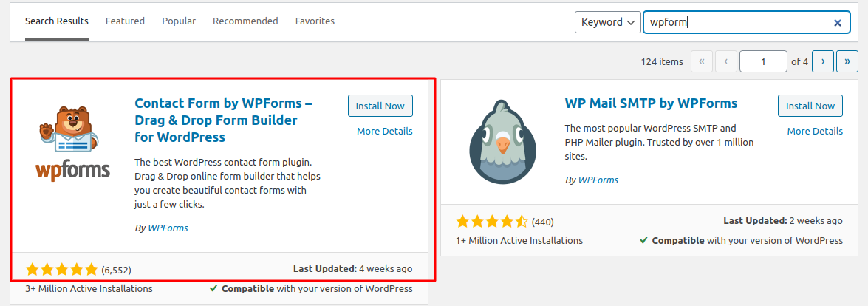Clear the search field with the X icon
Screen dimensions: 868x306
[x=837, y=23]
